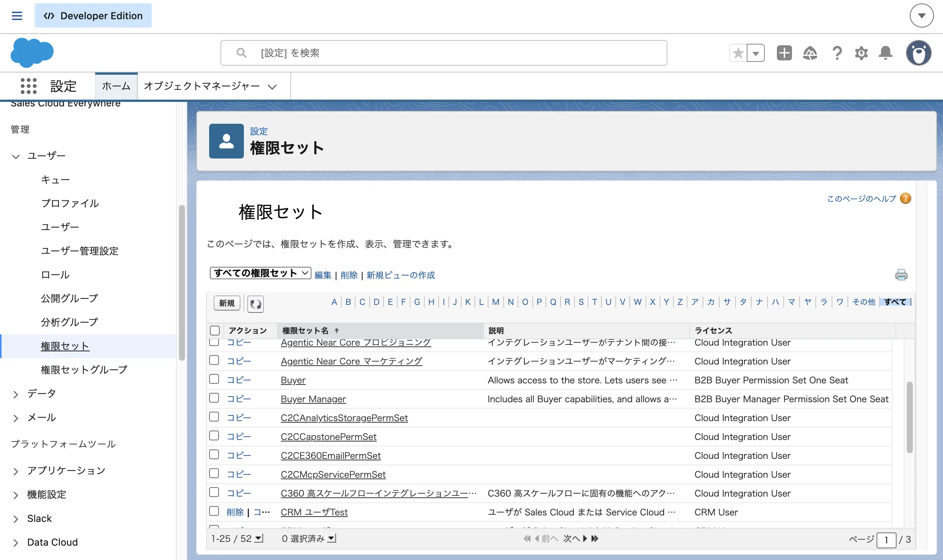
Task: Open the hamburger menu icon
Action: tap(17, 16)
